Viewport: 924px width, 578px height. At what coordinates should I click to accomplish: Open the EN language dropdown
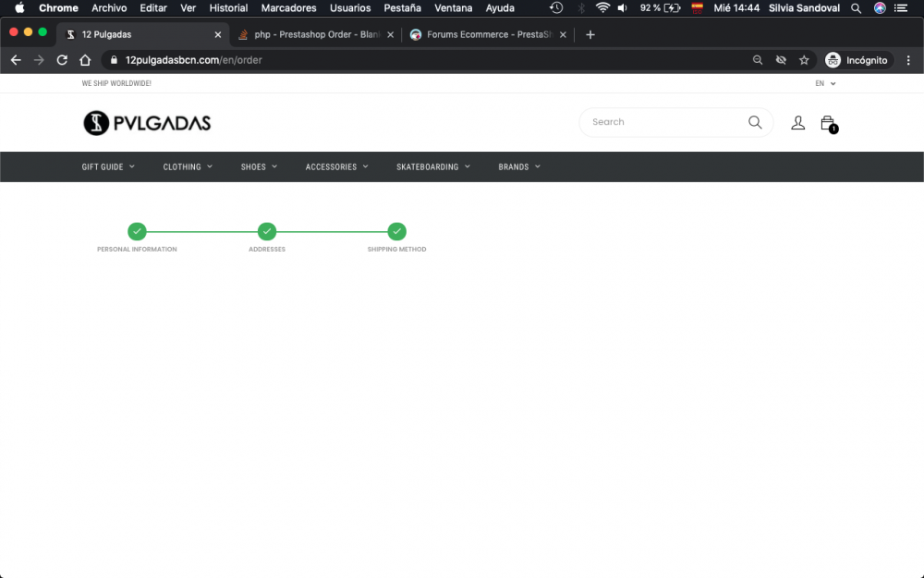coord(825,84)
